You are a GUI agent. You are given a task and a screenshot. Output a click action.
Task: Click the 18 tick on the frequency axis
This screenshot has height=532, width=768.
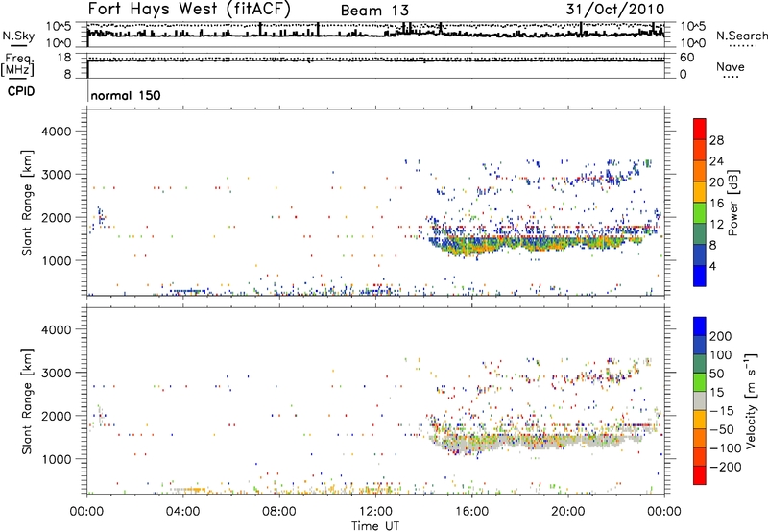pyautogui.click(x=64, y=58)
